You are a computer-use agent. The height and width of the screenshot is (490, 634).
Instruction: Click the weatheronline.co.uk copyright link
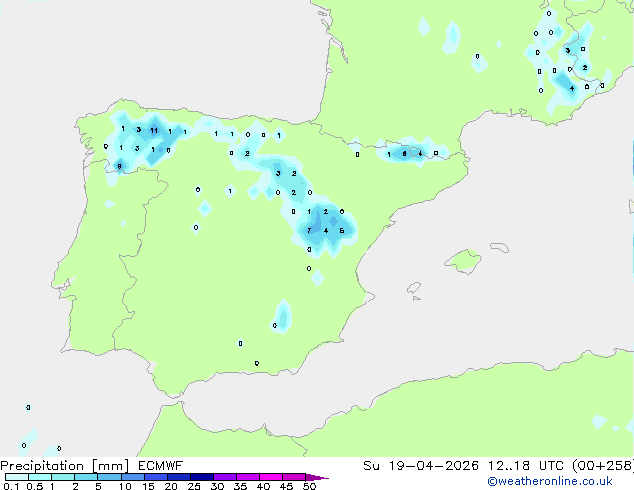pos(550,481)
